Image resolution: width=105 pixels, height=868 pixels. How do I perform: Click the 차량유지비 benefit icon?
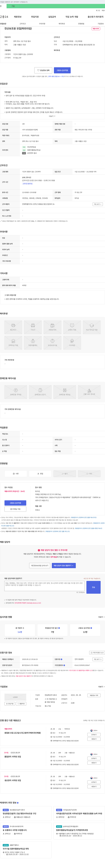point(52,327)
